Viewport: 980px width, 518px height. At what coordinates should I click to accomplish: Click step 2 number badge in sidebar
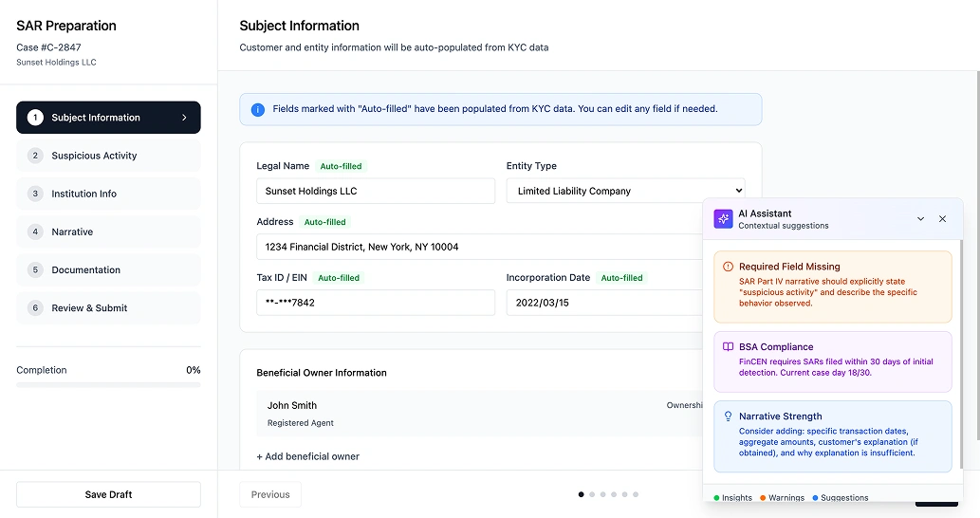point(35,156)
